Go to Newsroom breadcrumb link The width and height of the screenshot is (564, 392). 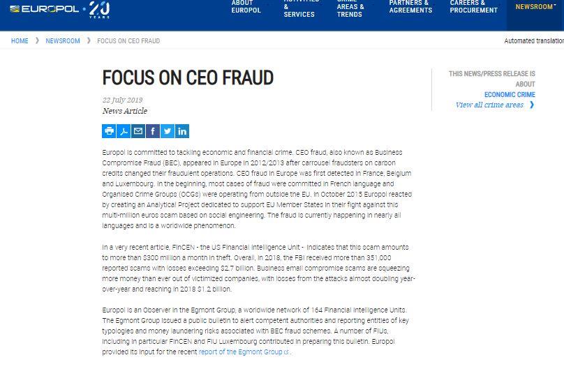pos(63,41)
